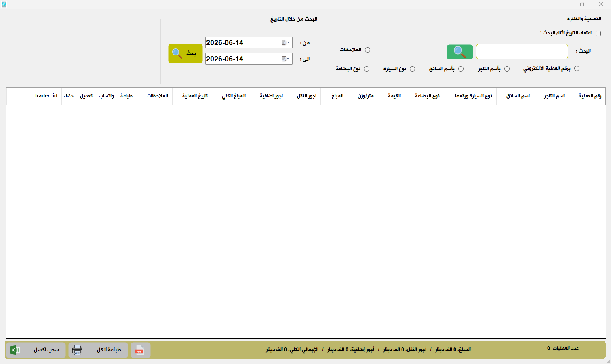Click القيمة column header
The width and height of the screenshot is (611, 364).
(392, 96)
